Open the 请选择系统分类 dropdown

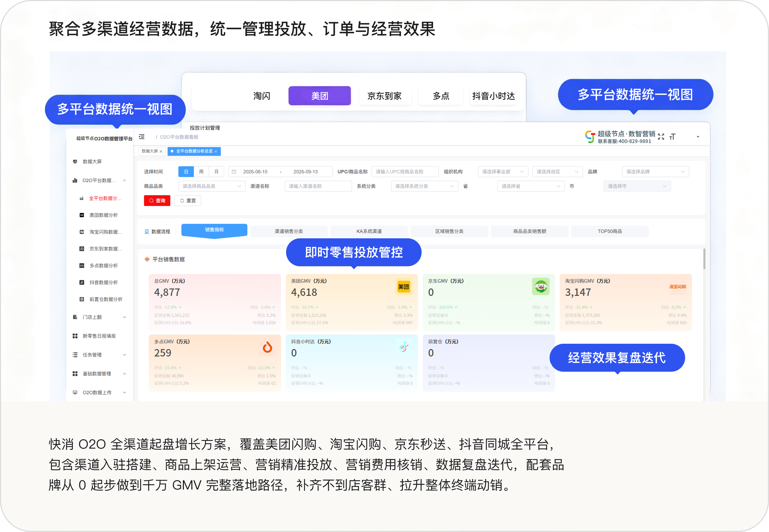pos(425,186)
